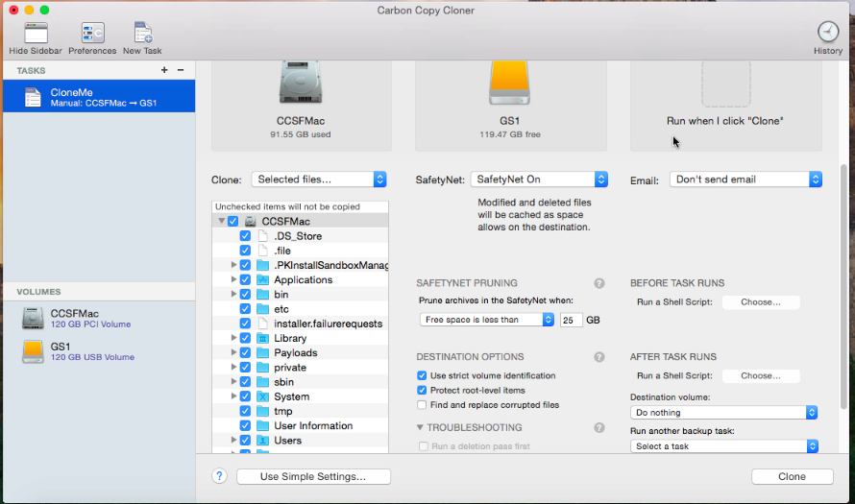Click the Applications folder icon
855x504 pixels.
[x=263, y=279]
